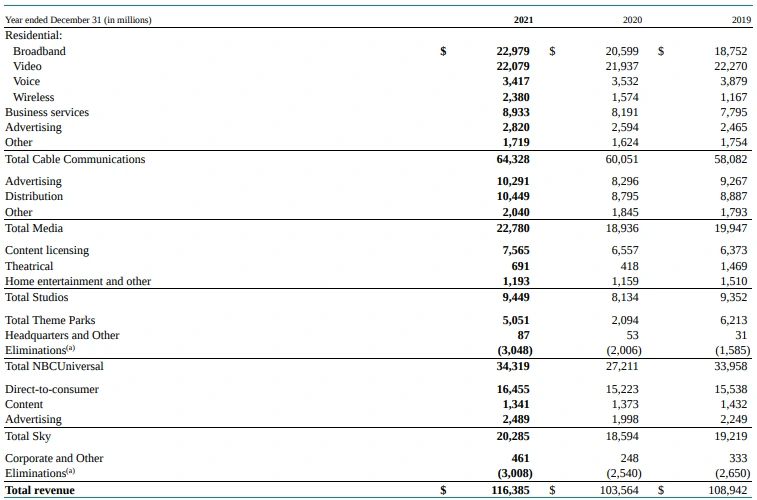Image resolution: width=757 pixels, height=500 pixels.
Task: Select Cable Advertising 2021 value 2,820
Action: [516, 127]
